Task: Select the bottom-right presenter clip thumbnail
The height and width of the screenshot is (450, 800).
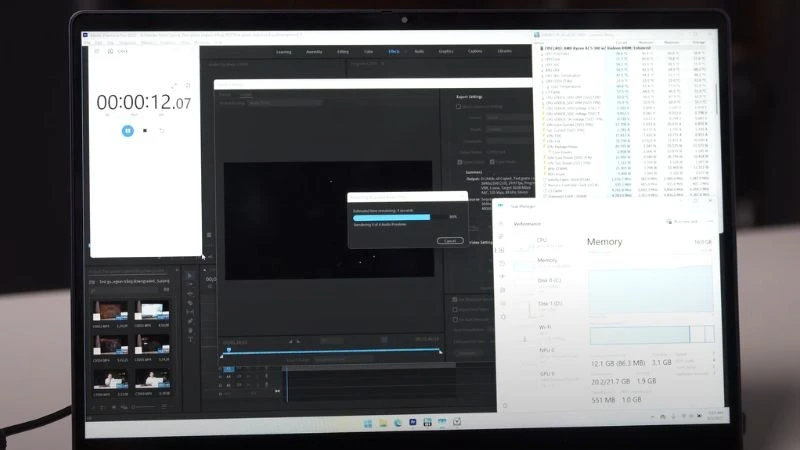Action: coord(152,380)
